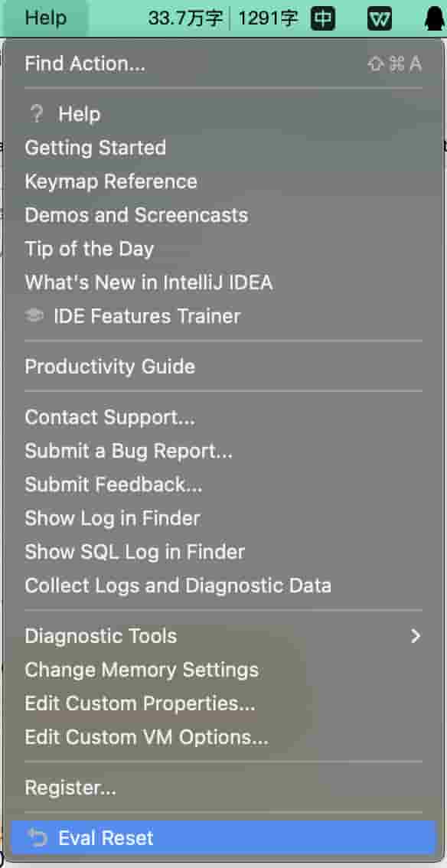Click the Eval Reset undo arrow icon

coord(38,838)
